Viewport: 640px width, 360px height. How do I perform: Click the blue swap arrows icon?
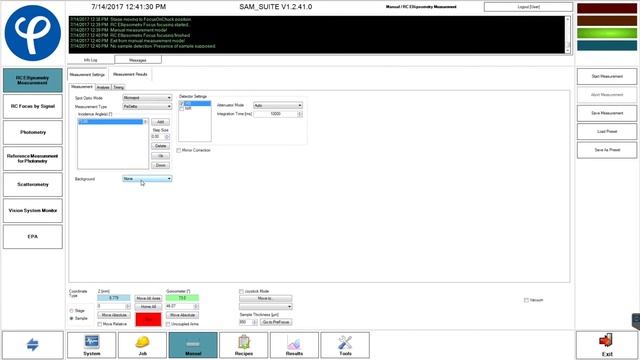coord(33,345)
